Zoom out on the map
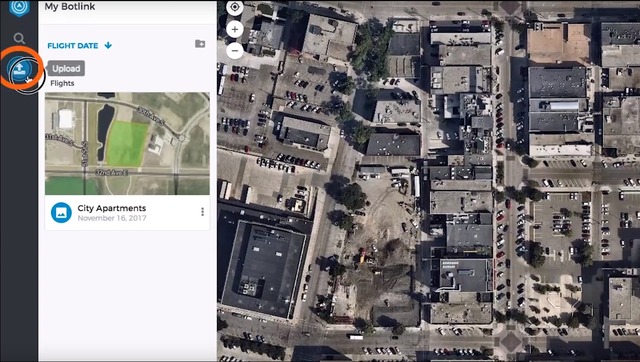This screenshot has height=362, width=640. click(235, 51)
